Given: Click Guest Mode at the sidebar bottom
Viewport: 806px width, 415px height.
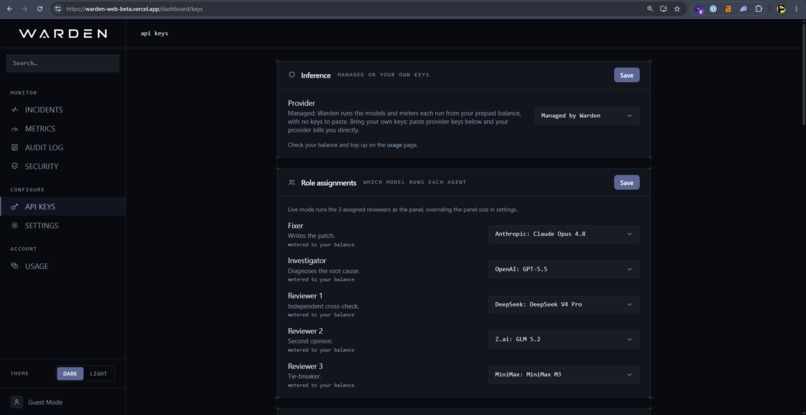Looking at the screenshot, I should pyautogui.click(x=45, y=402).
